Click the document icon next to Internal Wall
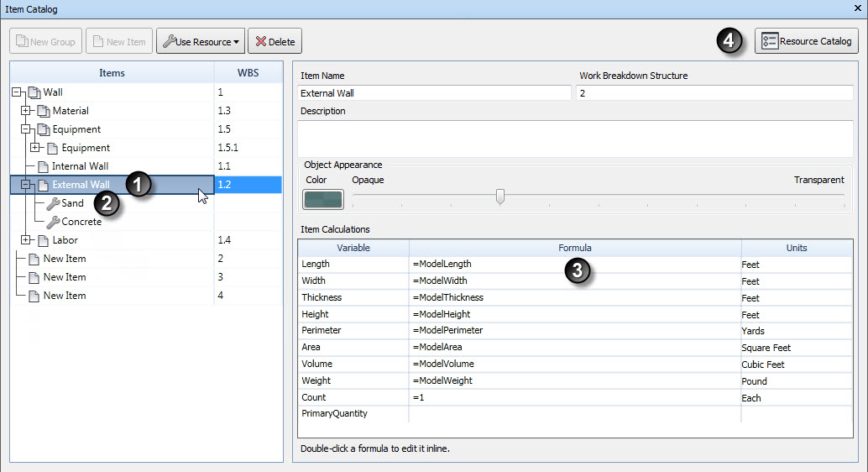Viewport: 868px width, 472px height. (43, 167)
